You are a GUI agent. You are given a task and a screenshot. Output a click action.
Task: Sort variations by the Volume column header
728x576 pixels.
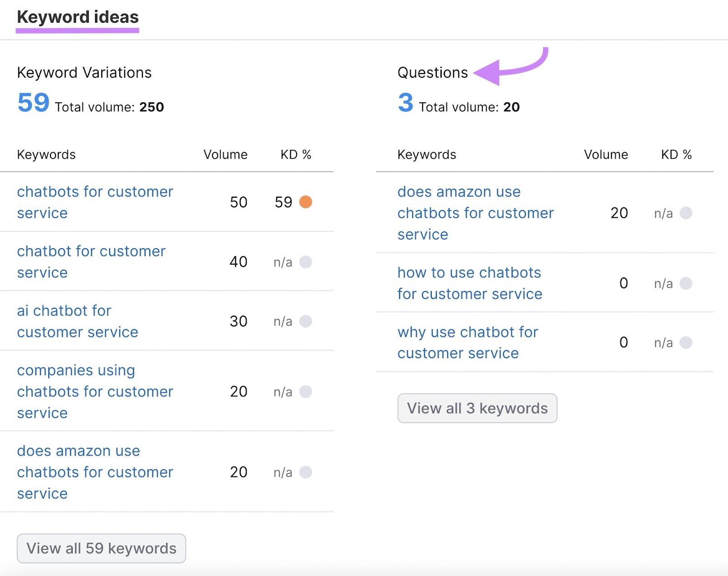click(225, 155)
